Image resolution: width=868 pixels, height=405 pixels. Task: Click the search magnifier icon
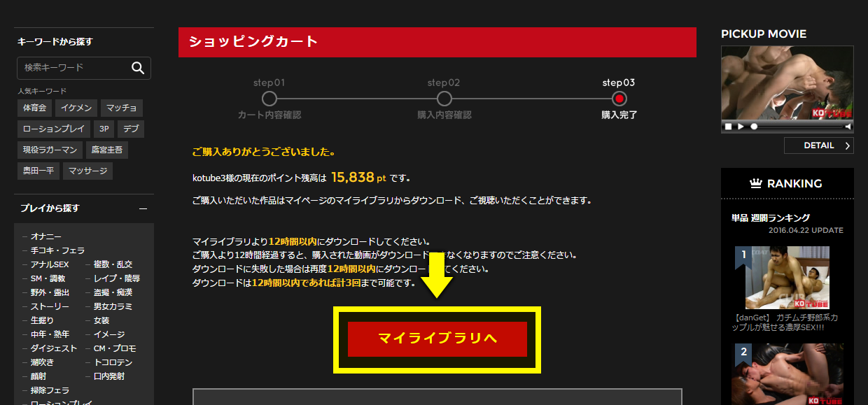click(138, 68)
